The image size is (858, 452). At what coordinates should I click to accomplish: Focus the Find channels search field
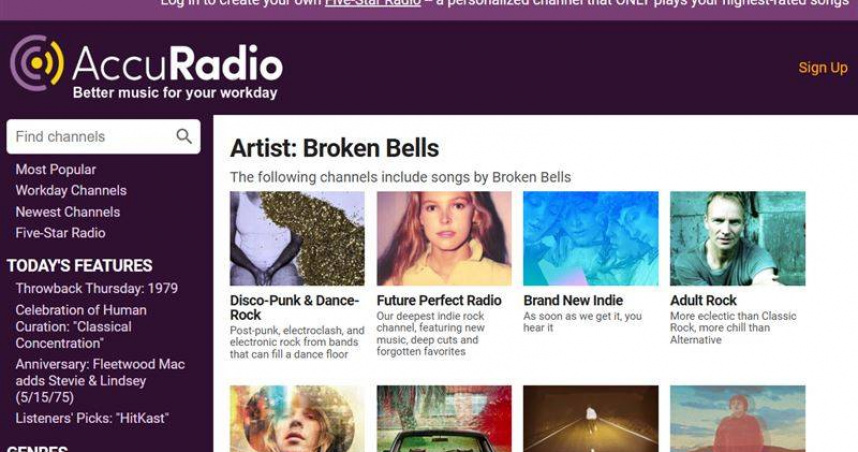coord(103,136)
